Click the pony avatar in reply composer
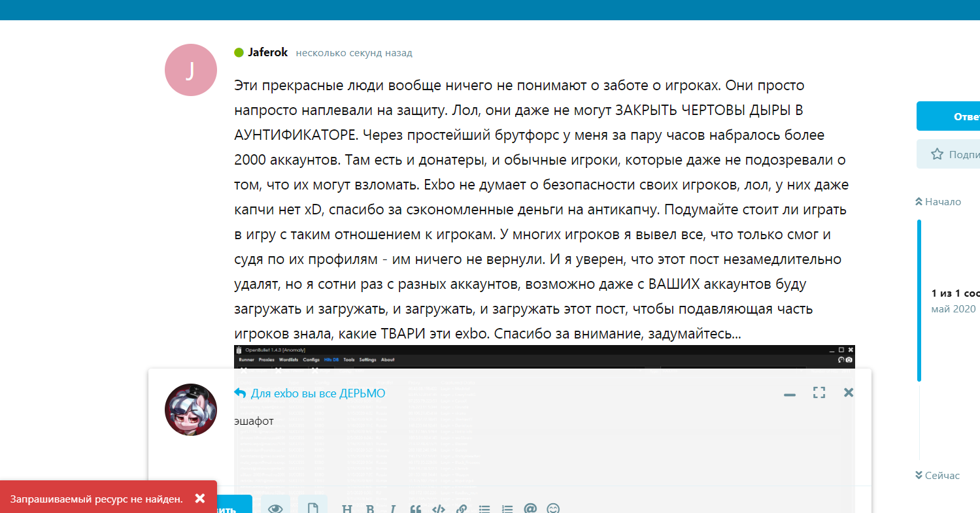The image size is (980, 513). pyautogui.click(x=190, y=410)
